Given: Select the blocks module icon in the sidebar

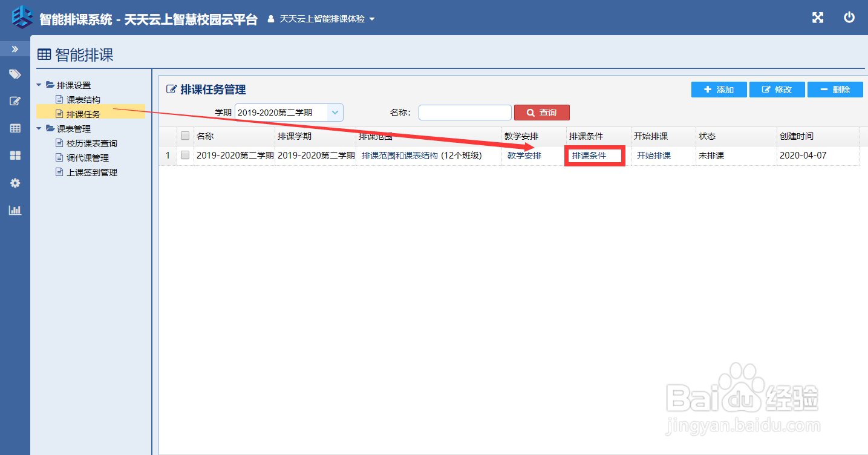Looking at the screenshot, I should click(15, 155).
